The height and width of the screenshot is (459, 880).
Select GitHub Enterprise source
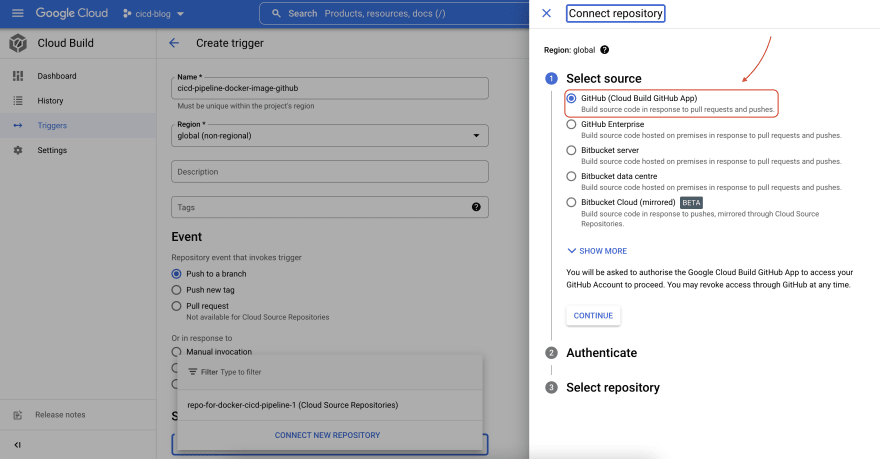[571, 124]
